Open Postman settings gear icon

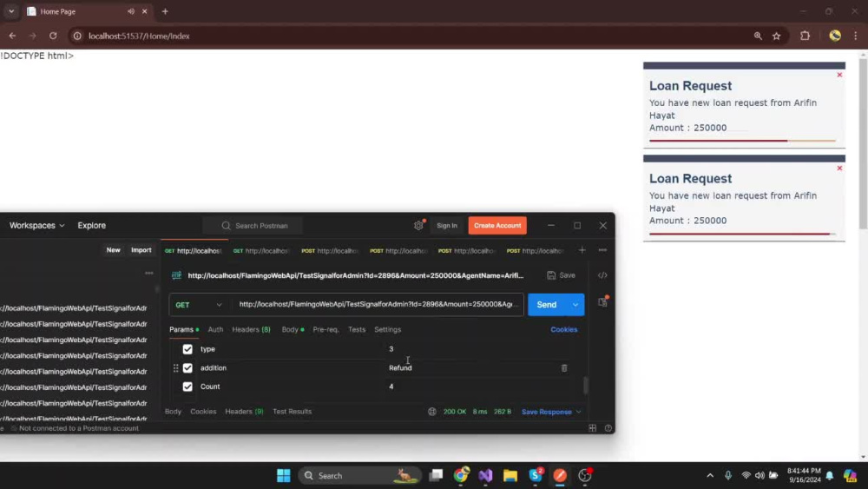pyautogui.click(x=418, y=225)
